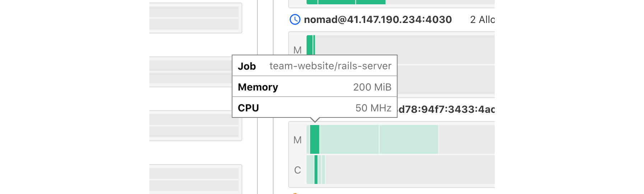Click the unused gray area of bottom memory bar
644x194 pixels.
(466, 139)
